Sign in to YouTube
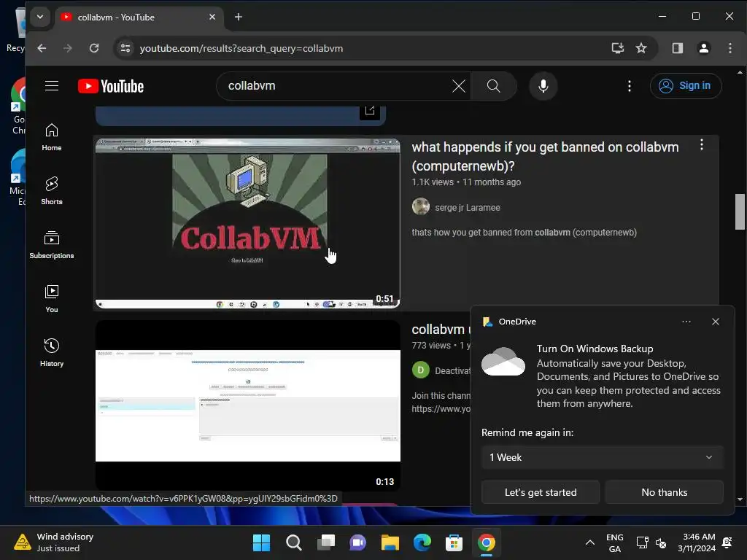Screen dimensions: 747x560 [686, 86]
